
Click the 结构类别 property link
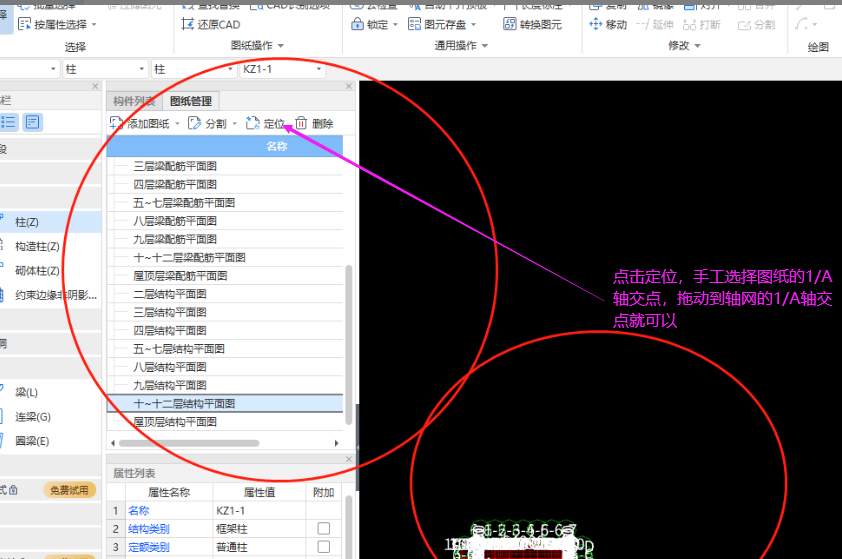pyautogui.click(x=149, y=529)
